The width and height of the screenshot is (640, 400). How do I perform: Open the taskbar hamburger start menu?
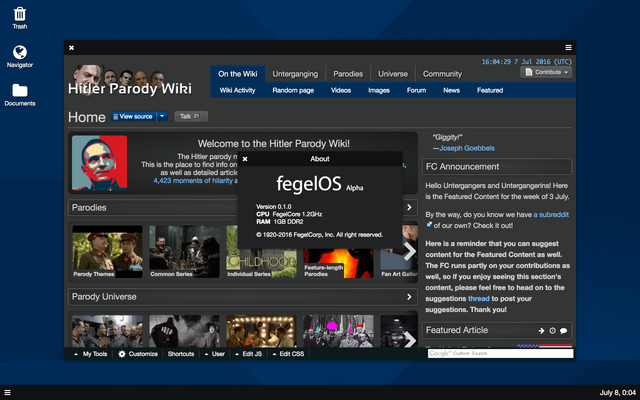coord(7,393)
